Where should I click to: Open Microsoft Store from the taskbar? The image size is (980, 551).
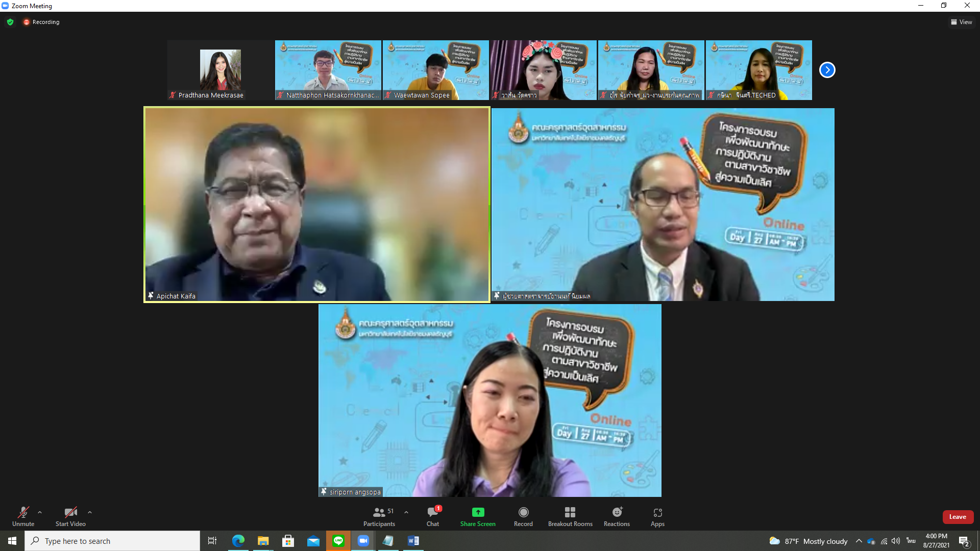[288, 541]
